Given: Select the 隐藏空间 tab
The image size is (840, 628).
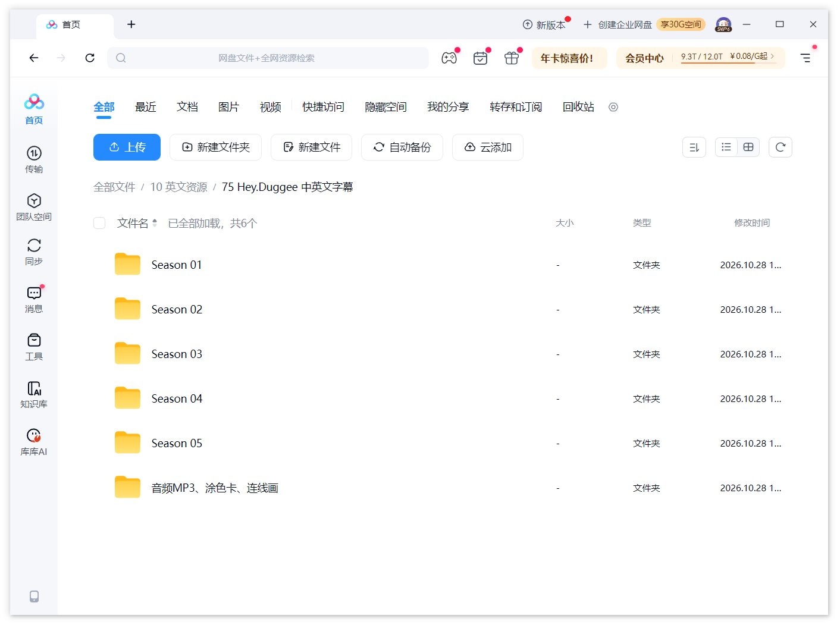Looking at the screenshot, I should 385,107.
